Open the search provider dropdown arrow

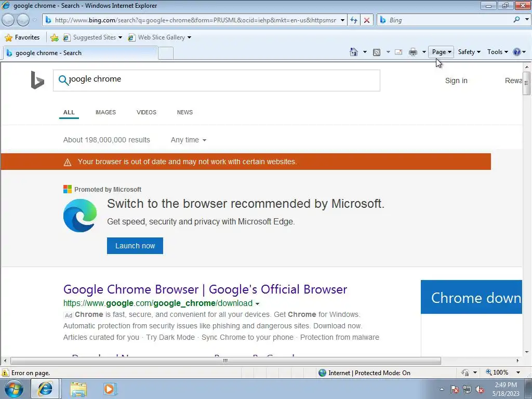527,20
